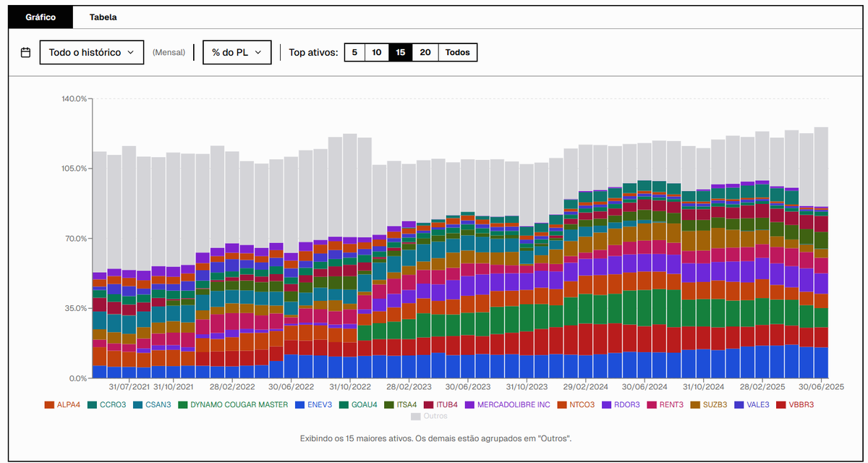The image size is (868, 463).
Task: Click the 28/02/2022 x-axis label
Action: coord(232,387)
